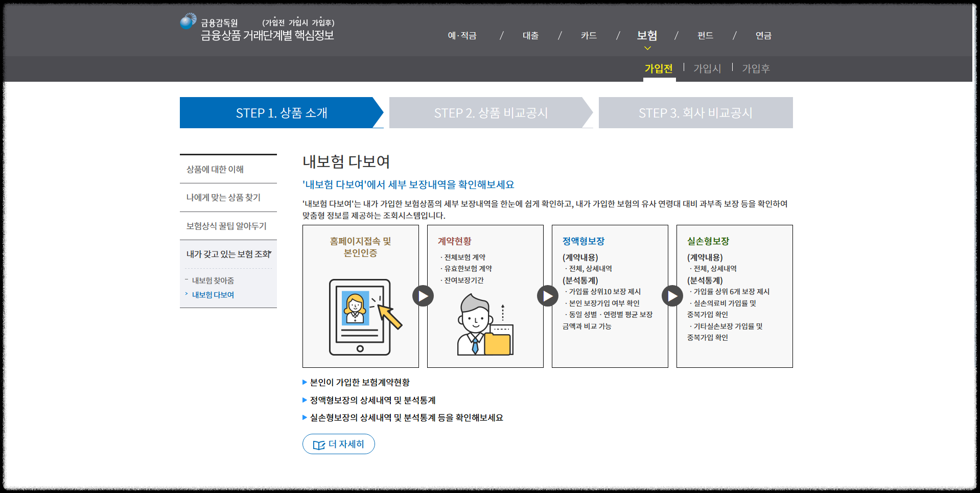Click the tablet identity verification illustration

click(x=365, y=317)
